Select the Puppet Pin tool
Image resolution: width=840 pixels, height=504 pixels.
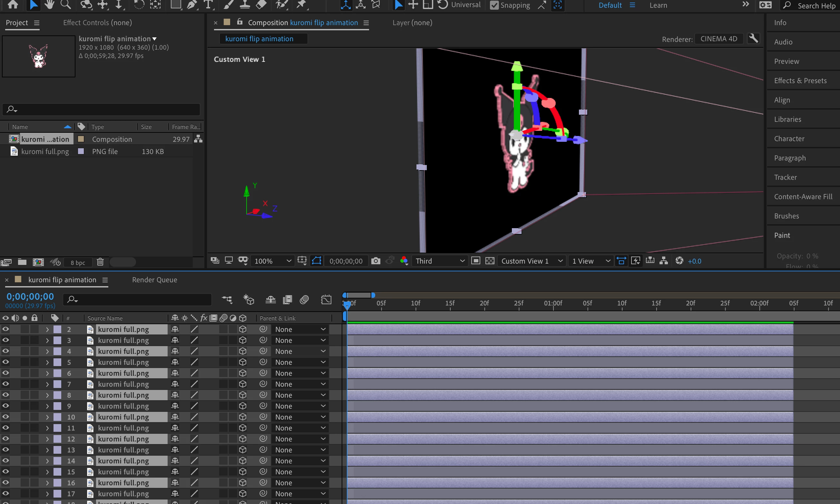pyautogui.click(x=301, y=5)
